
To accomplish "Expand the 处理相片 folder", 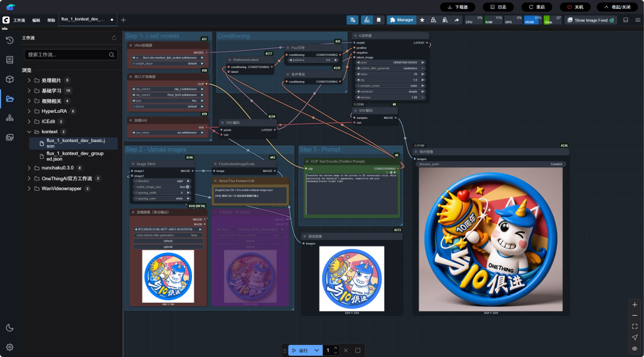I will 29,80.
